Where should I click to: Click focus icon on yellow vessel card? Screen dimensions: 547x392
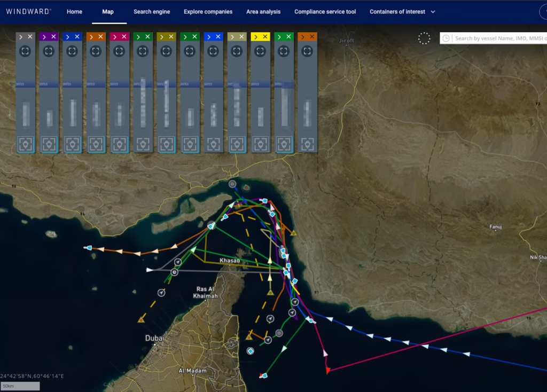[260, 51]
